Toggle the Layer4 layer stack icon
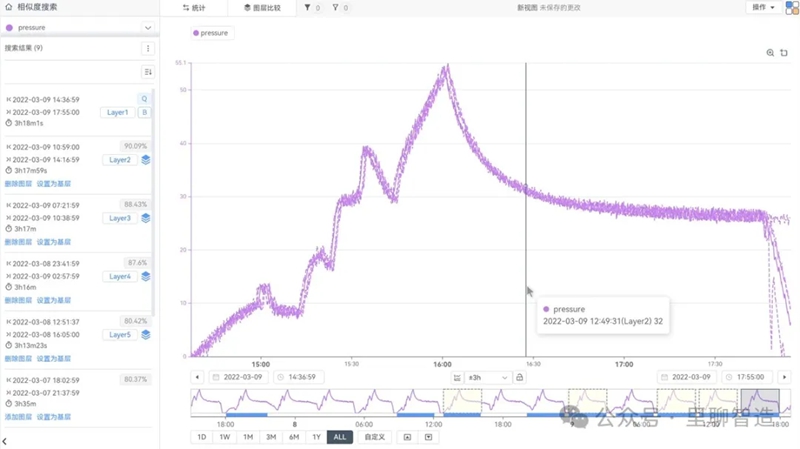The image size is (800, 449). click(x=145, y=276)
